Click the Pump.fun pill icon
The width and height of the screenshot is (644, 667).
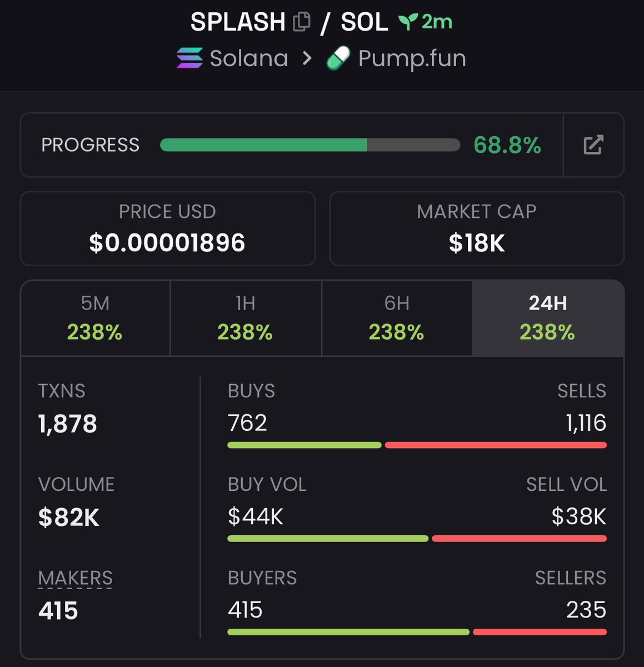(x=338, y=58)
